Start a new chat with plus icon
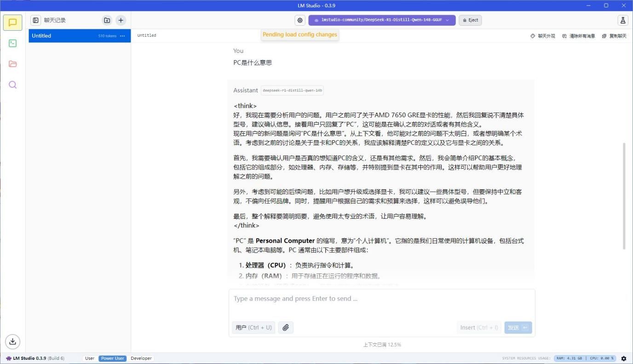The image size is (633, 364). point(121,20)
